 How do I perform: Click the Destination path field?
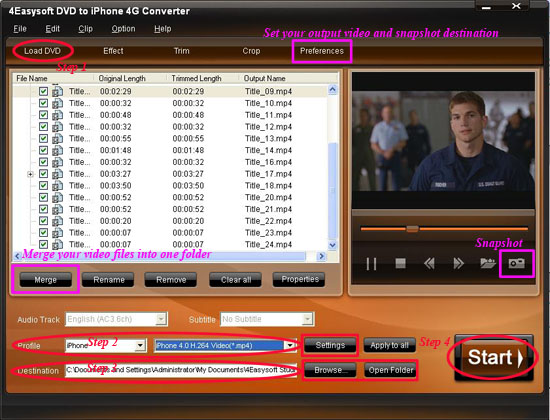[x=181, y=370]
